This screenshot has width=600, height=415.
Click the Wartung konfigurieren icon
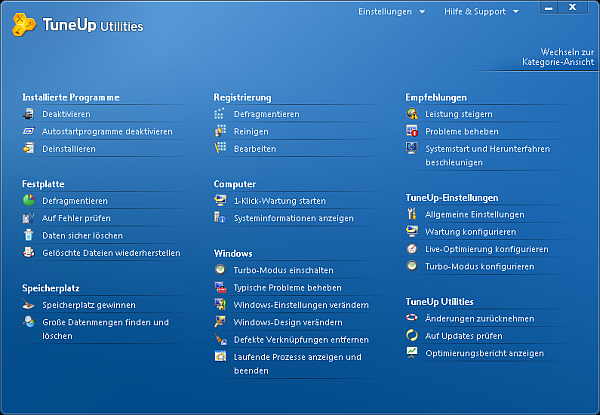coord(412,231)
